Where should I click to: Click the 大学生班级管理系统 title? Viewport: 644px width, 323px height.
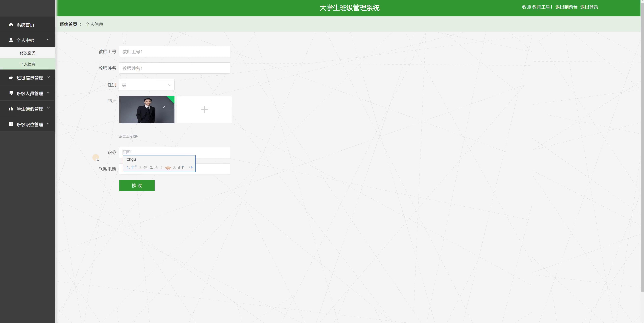[x=350, y=8]
